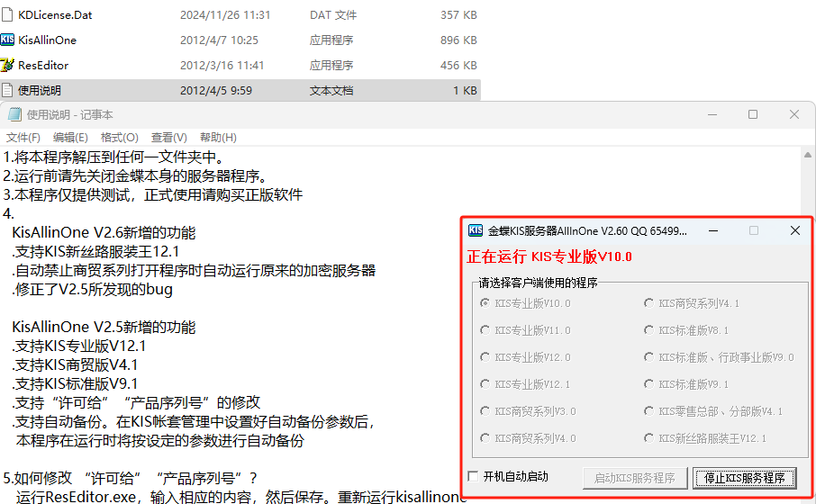The height and width of the screenshot is (504, 816).
Task: Click the date 2012/3/16 11:41
Action: coord(222,65)
